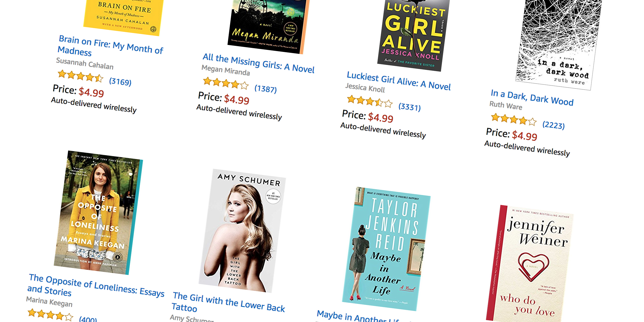Click the star rating under Jessica Knoll
This screenshot has height=322, width=644.
370,102
